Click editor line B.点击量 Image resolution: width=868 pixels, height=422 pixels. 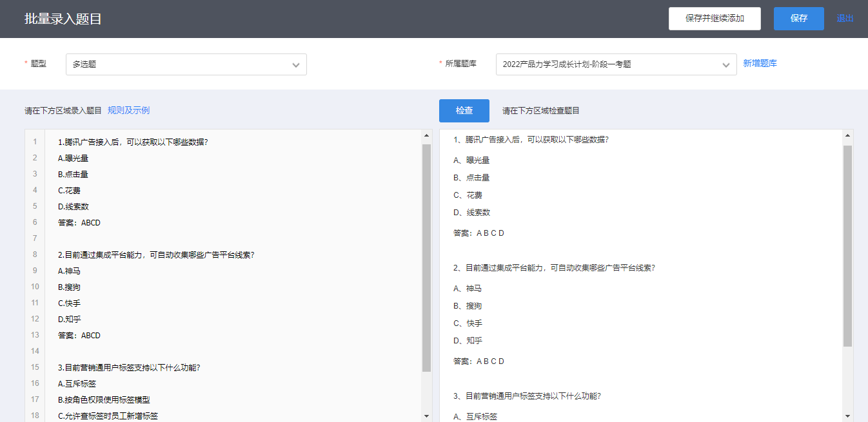73,174
